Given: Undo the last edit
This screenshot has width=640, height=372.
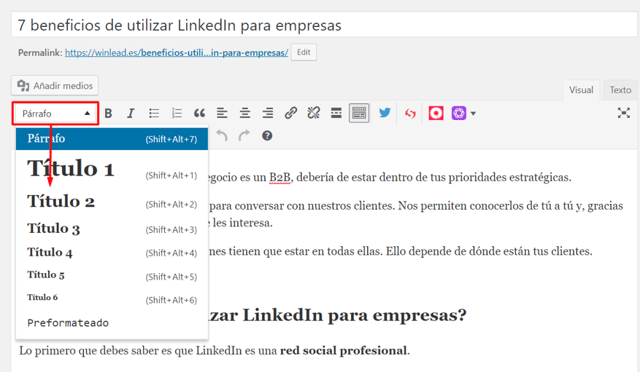Looking at the screenshot, I should point(222,136).
